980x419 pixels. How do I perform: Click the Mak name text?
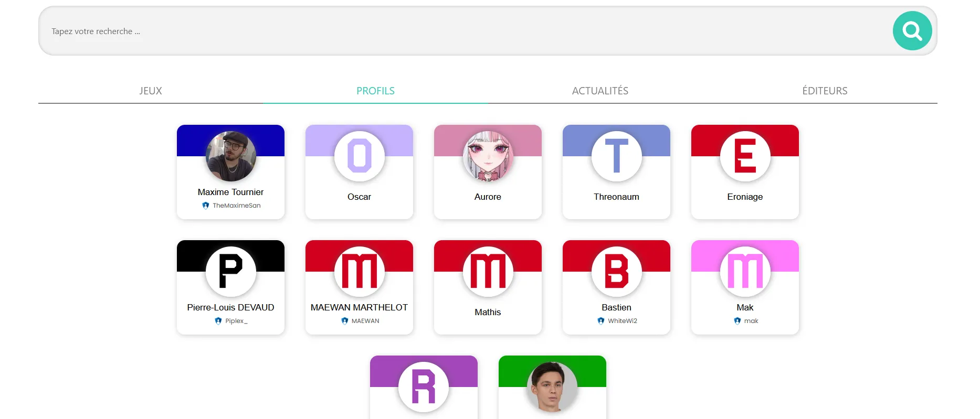point(745,307)
